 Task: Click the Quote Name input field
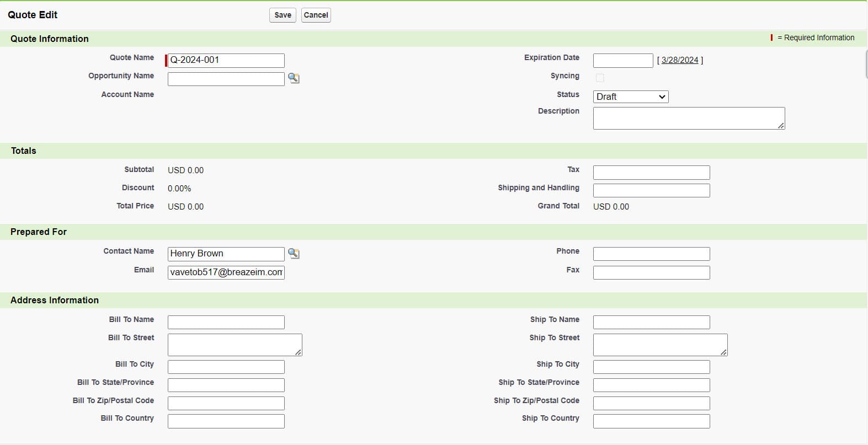[226, 60]
